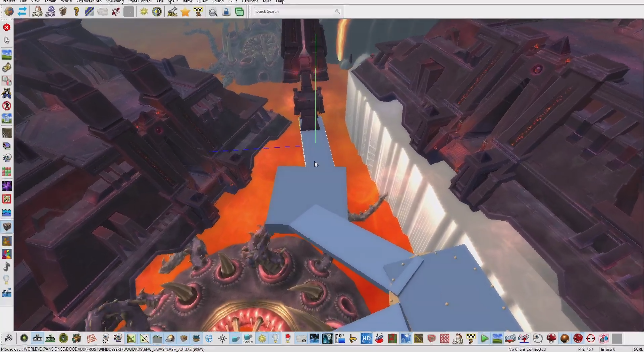
Task: Click the 'FPS: 46.4' status entry
Action: click(586, 349)
